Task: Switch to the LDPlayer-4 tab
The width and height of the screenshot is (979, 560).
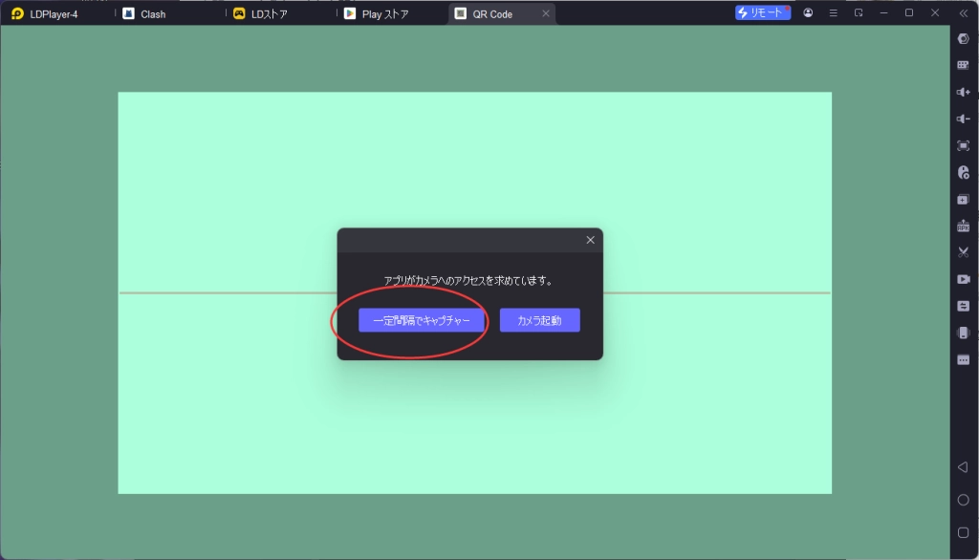Action: tap(46, 13)
